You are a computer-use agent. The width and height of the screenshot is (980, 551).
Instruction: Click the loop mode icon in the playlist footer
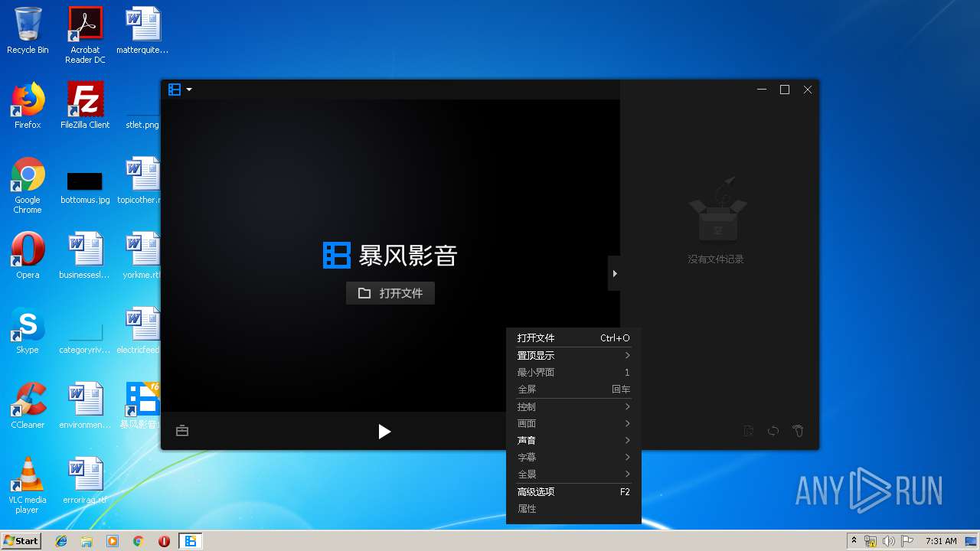[x=773, y=431]
